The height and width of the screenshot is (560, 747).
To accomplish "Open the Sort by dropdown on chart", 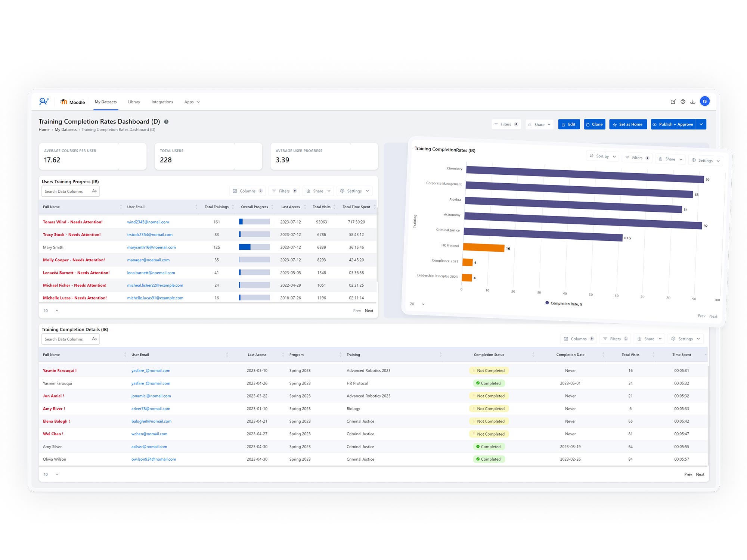I will 602,156.
